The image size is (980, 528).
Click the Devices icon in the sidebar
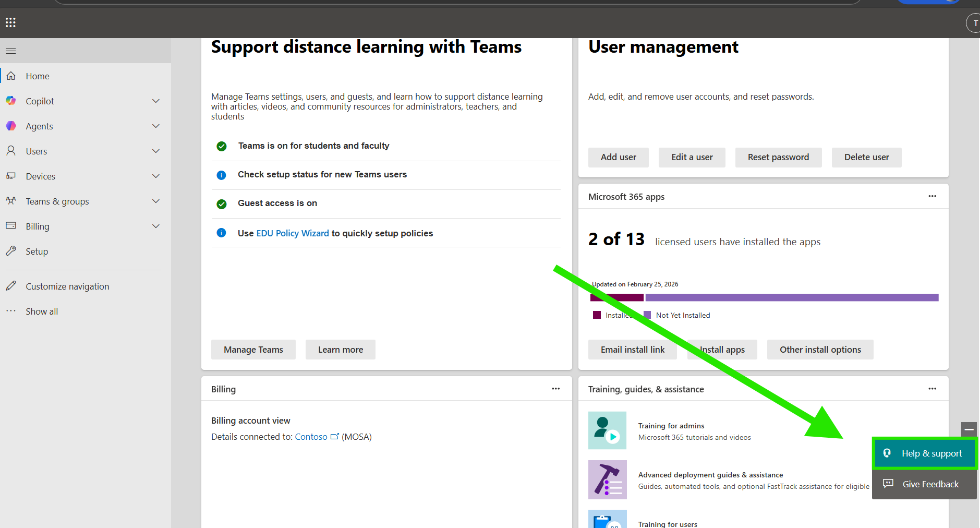[11, 176]
